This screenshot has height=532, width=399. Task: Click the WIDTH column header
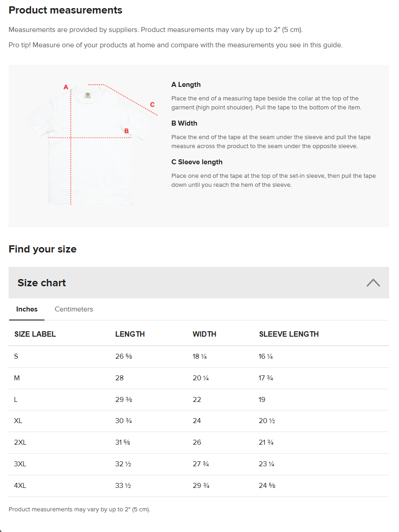[204, 334]
